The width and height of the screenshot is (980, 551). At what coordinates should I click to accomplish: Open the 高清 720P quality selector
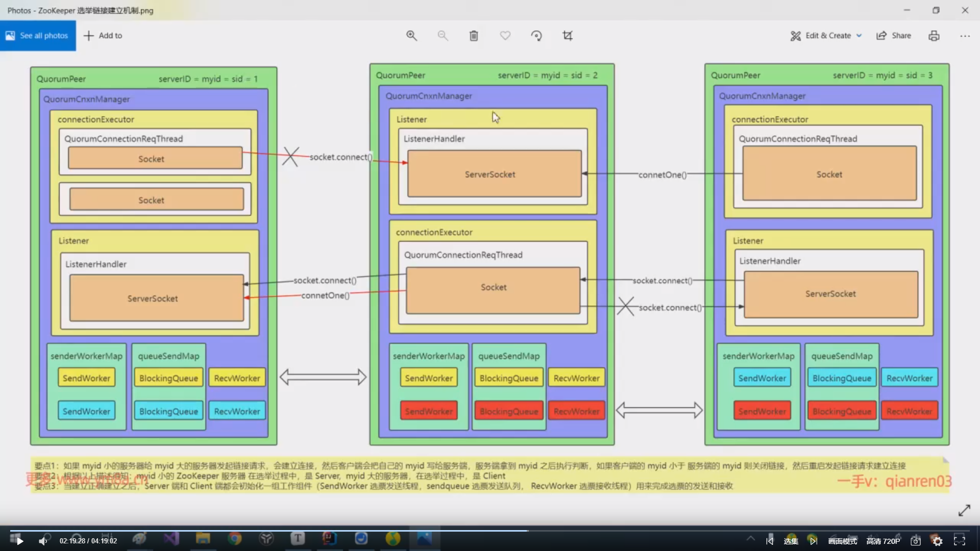pyautogui.click(x=883, y=541)
